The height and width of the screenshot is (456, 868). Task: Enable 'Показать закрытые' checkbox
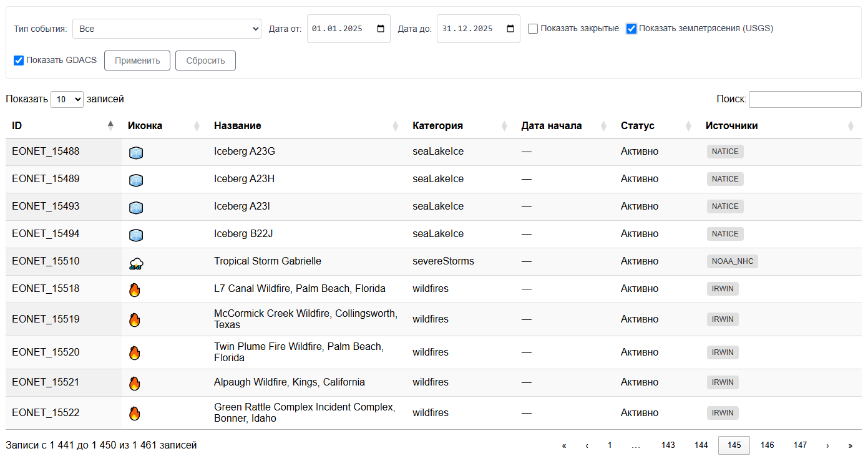click(x=533, y=29)
